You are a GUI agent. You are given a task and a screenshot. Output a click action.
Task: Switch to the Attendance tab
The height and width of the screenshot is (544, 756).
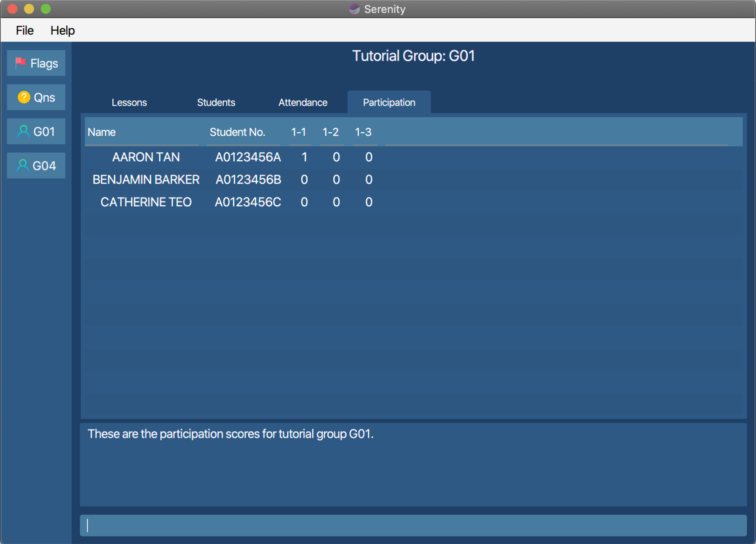coord(303,102)
